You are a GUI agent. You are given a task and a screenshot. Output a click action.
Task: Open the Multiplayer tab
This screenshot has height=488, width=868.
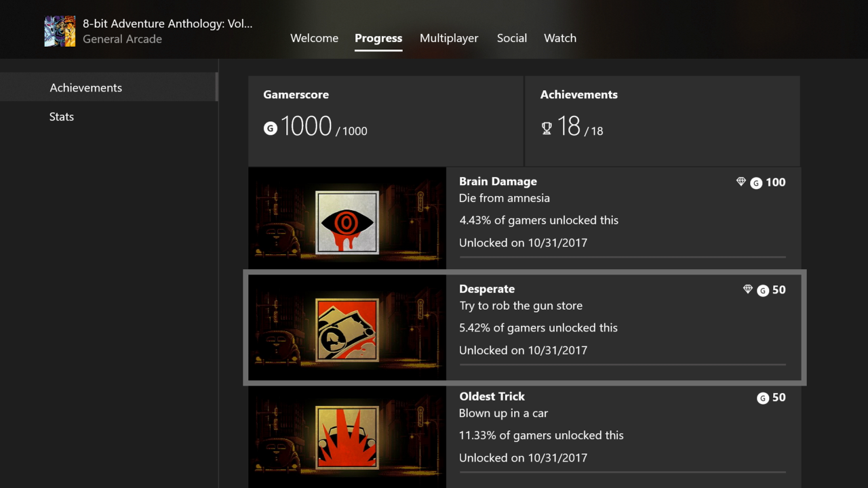449,38
